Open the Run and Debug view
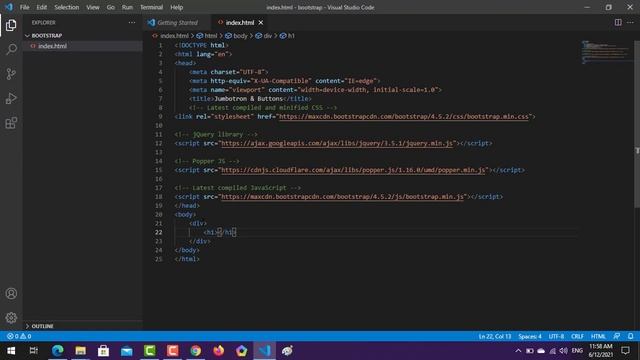Viewport: 640px width, 360px height. click(11, 98)
